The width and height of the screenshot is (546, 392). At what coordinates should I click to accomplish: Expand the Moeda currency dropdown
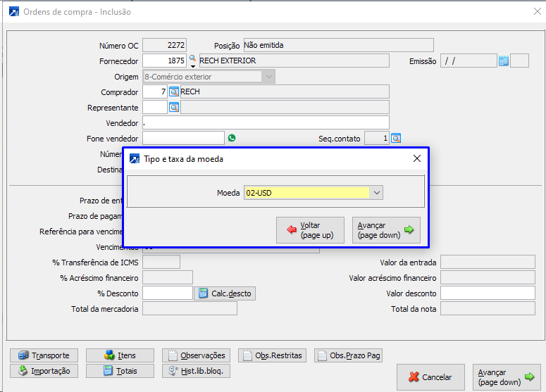point(377,193)
